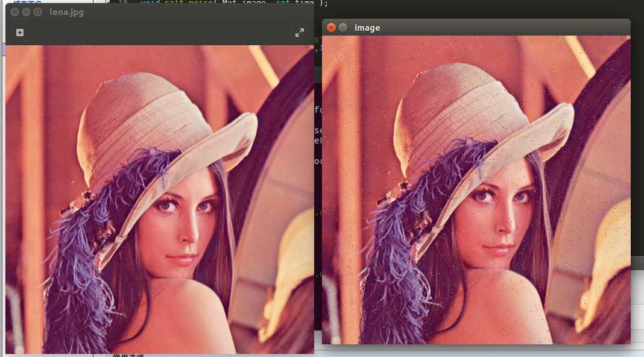Close the noisy 'image' window

click(331, 27)
